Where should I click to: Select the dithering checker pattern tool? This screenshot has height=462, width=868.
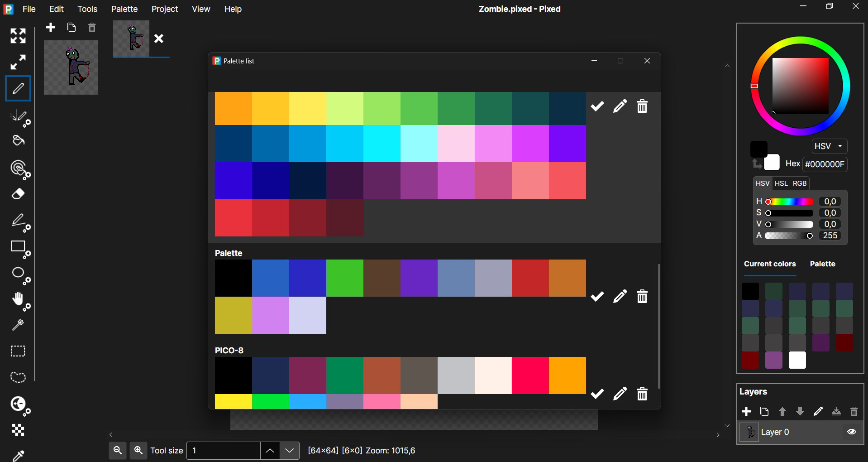click(x=18, y=430)
